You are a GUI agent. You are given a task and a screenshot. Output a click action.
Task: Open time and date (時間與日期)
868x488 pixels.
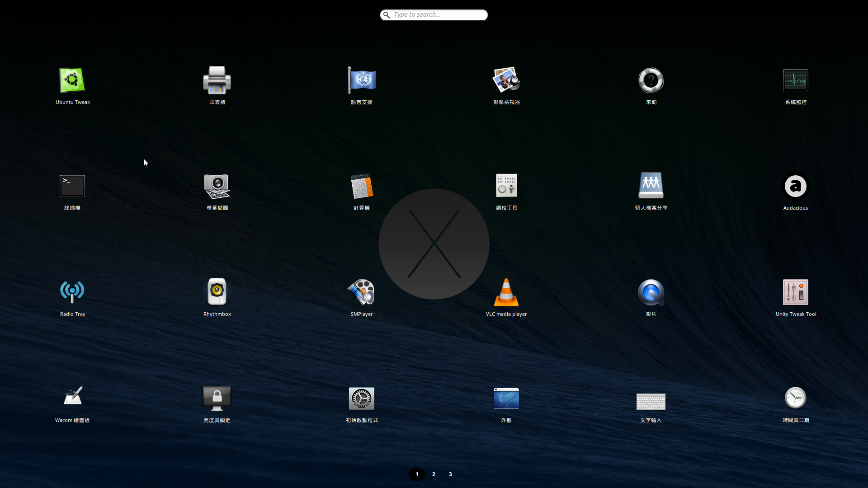tap(796, 398)
